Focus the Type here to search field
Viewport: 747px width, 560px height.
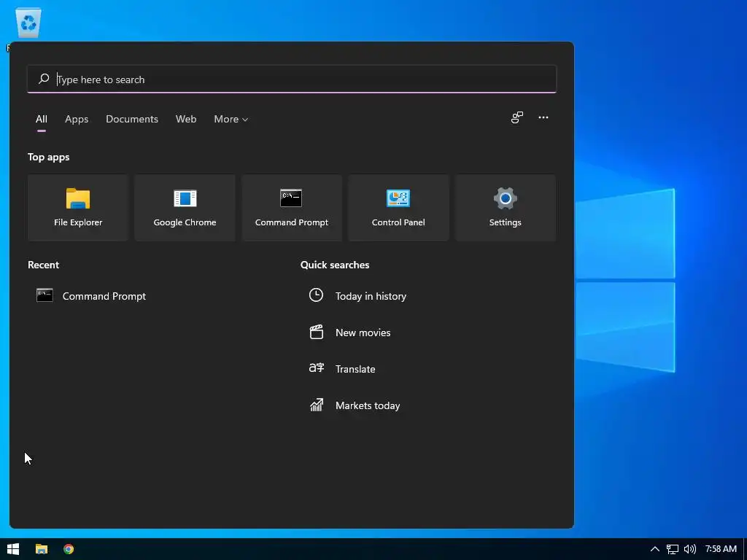[x=292, y=79]
